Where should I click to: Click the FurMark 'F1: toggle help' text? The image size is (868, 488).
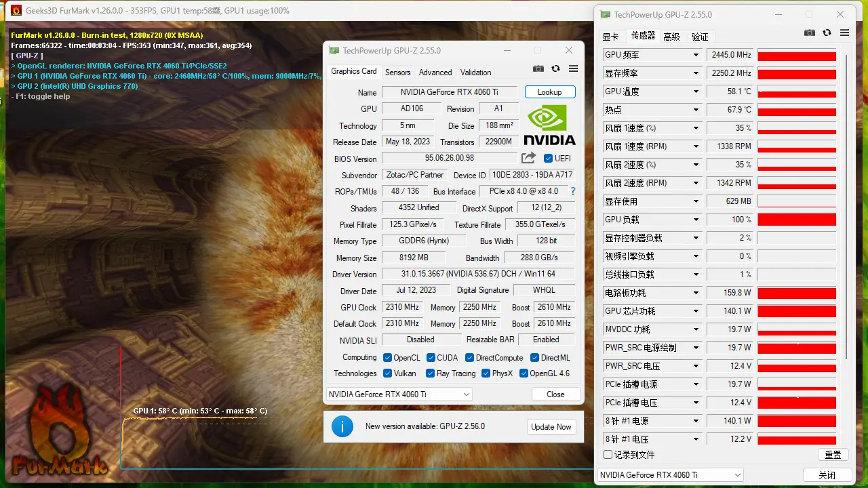[x=41, y=96]
